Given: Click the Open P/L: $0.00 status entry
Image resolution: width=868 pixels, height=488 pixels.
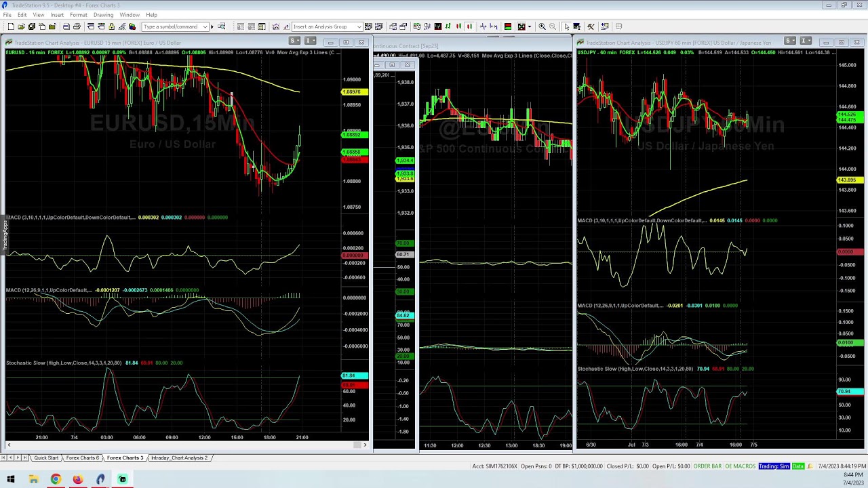Looking at the screenshot, I should pyautogui.click(x=671, y=466).
